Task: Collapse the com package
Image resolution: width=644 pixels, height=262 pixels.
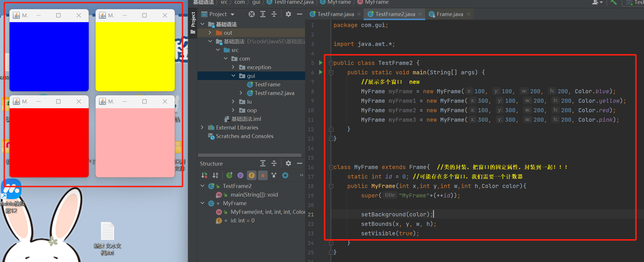Action: coord(226,59)
